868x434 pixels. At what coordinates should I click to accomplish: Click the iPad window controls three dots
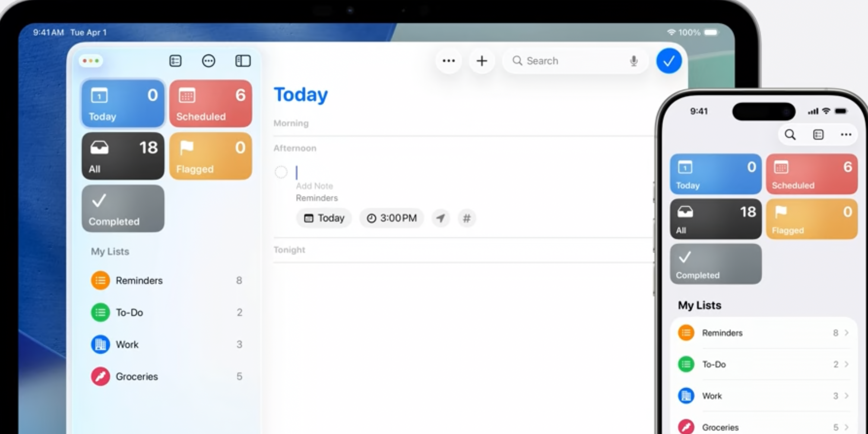[91, 61]
